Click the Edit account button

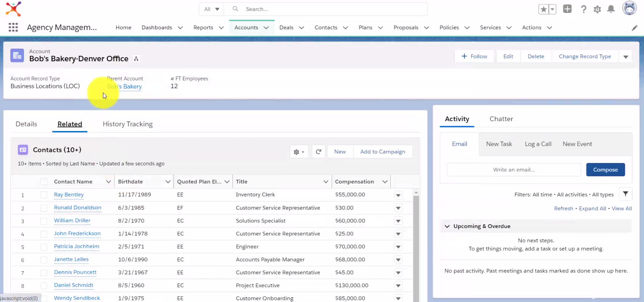tap(508, 56)
